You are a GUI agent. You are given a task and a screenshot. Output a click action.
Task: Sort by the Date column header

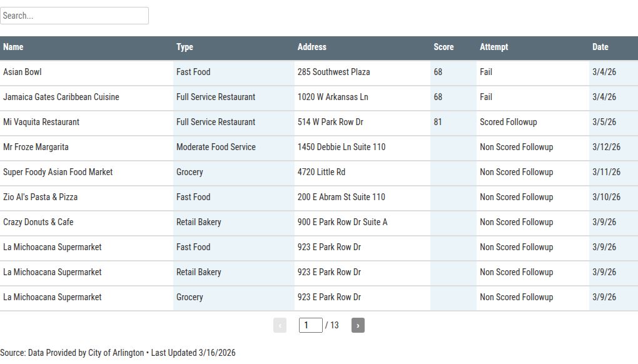(x=600, y=47)
